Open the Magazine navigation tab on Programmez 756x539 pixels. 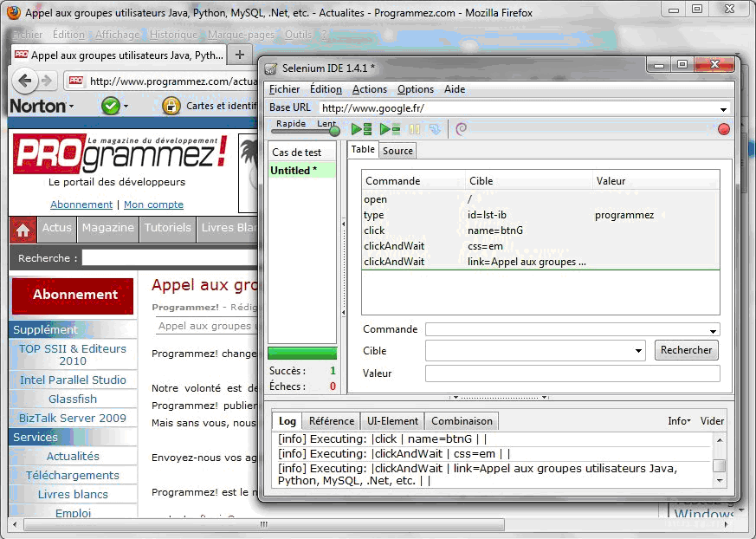click(x=108, y=228)
